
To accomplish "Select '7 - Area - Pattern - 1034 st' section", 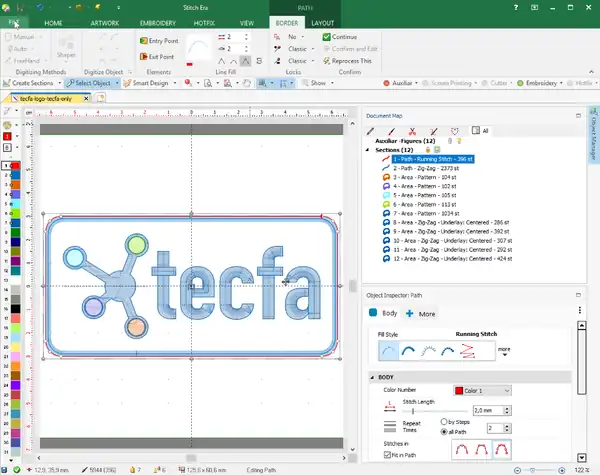I will (x=430, y=214).
